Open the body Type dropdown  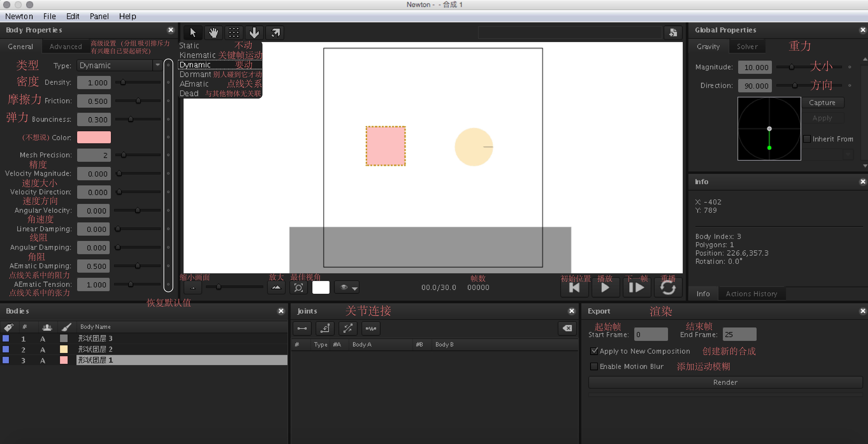120,65
